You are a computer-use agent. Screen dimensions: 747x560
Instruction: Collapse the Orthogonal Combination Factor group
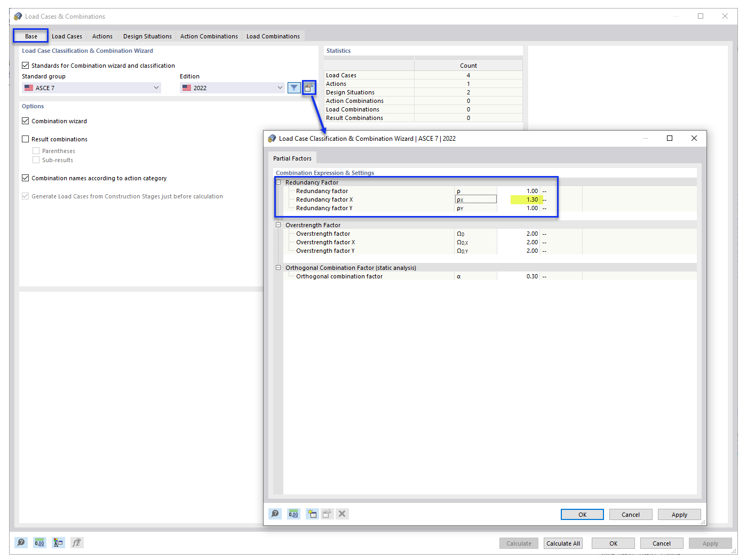click(278, 268)
